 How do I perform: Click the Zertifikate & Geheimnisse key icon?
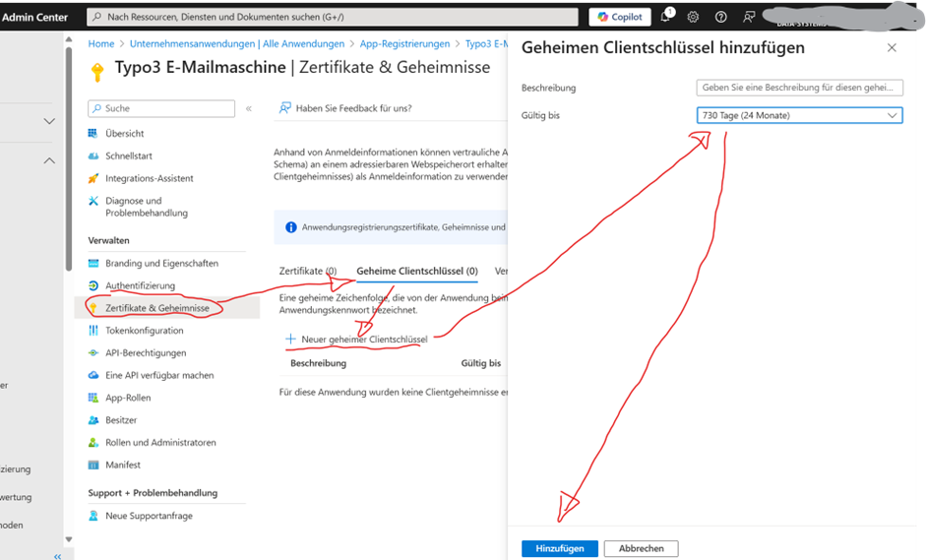click(x=93, y=307)
